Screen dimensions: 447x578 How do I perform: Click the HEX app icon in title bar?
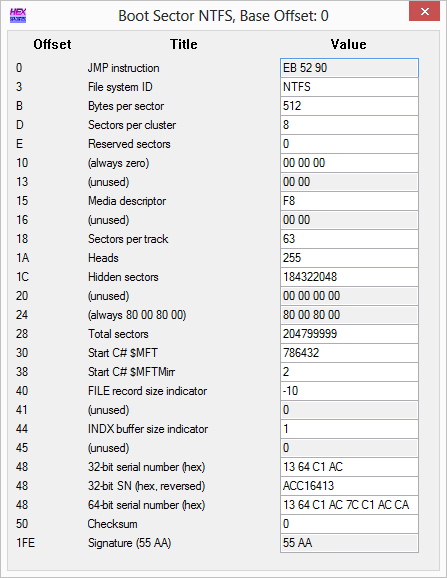[x=18, y=15]
